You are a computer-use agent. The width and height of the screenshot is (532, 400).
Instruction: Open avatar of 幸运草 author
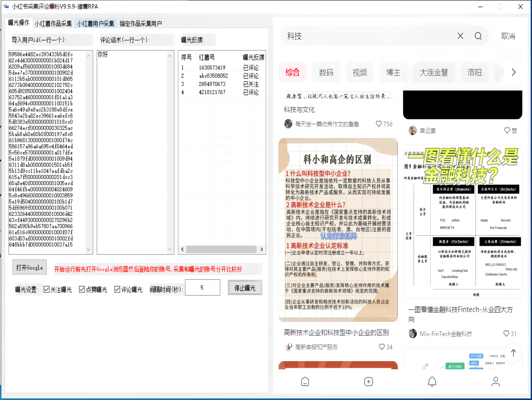click(x=413, y=131)
